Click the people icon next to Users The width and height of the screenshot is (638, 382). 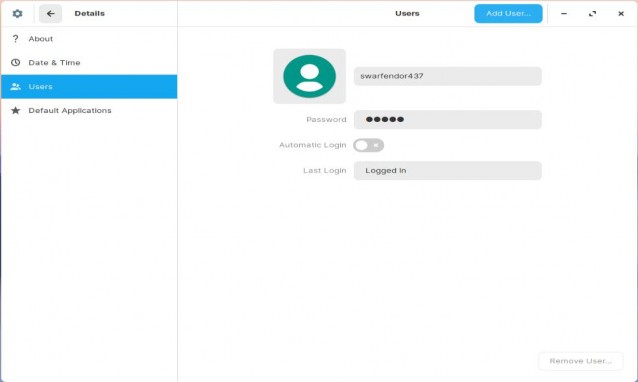pos(15,87)
